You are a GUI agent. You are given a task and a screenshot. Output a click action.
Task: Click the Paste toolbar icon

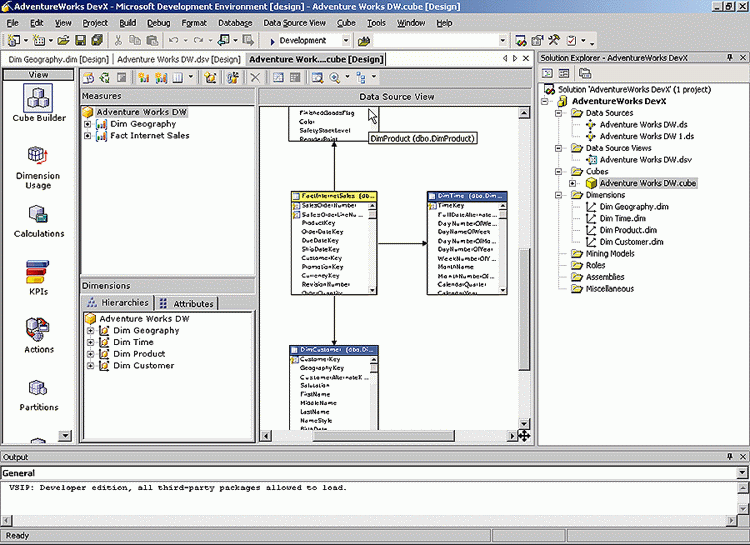tap(152, 41)
